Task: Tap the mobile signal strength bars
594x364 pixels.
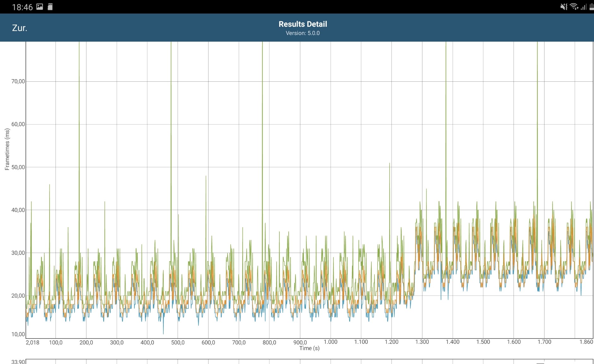Action: click(584, 7)
